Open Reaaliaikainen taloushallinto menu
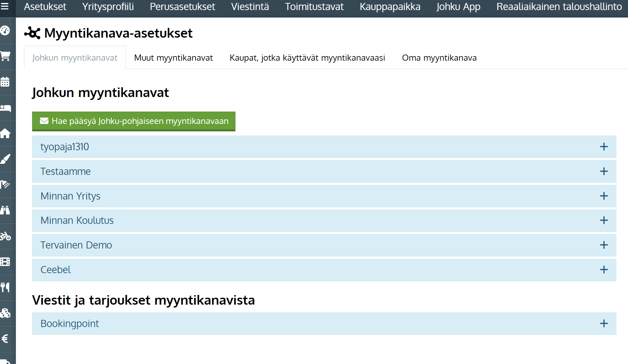 (559, 6)
